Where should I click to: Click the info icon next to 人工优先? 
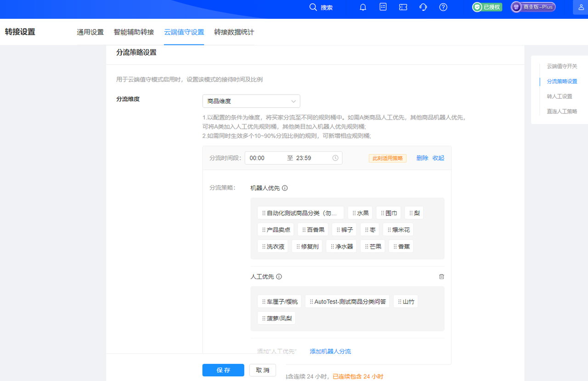click(x=279, y=277)
